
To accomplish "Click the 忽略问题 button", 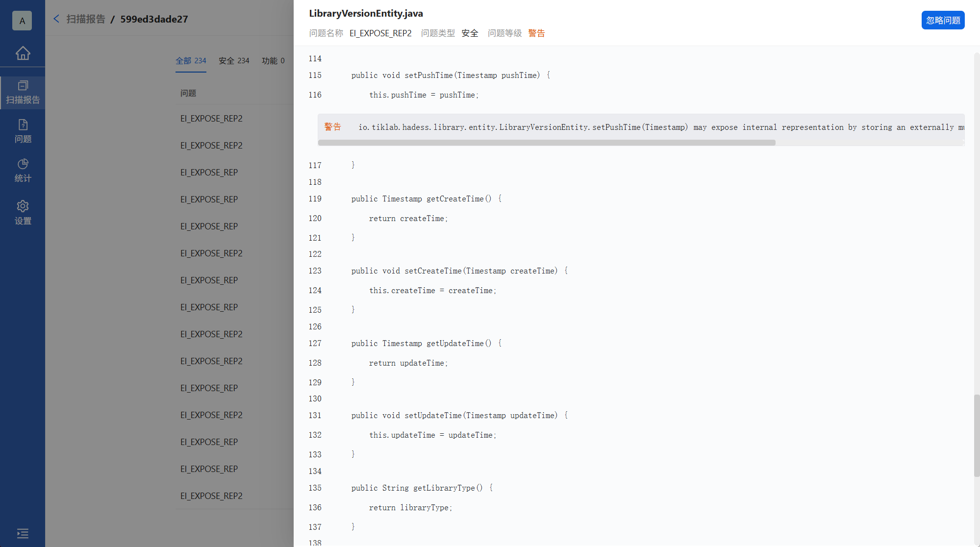I will (x=942, y=20).
